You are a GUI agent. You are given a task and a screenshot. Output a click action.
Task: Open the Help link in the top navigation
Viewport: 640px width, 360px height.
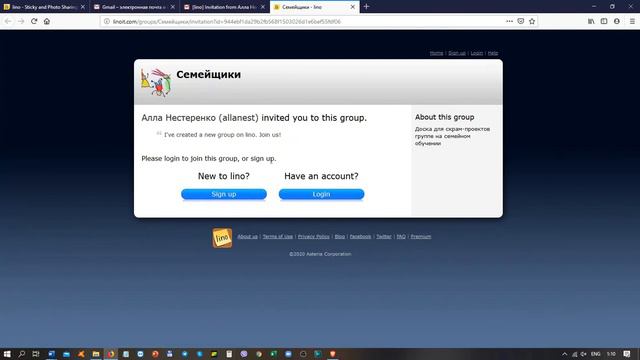[x=493, y=53]
